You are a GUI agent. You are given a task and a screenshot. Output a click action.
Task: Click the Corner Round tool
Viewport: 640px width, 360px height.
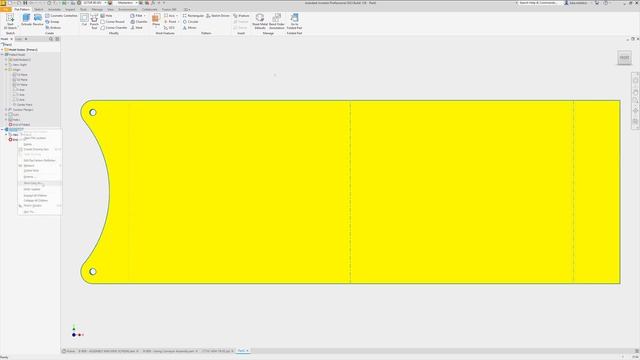point(113,22)
